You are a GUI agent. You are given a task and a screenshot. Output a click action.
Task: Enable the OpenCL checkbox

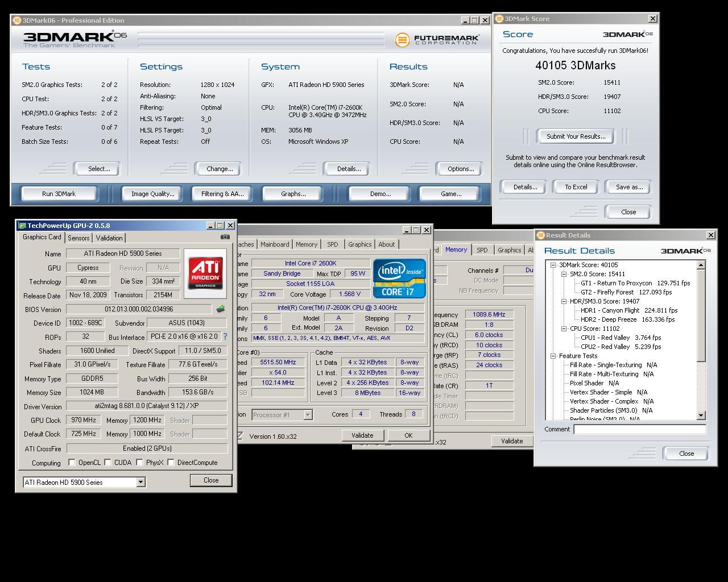click(x=72, y=463)
